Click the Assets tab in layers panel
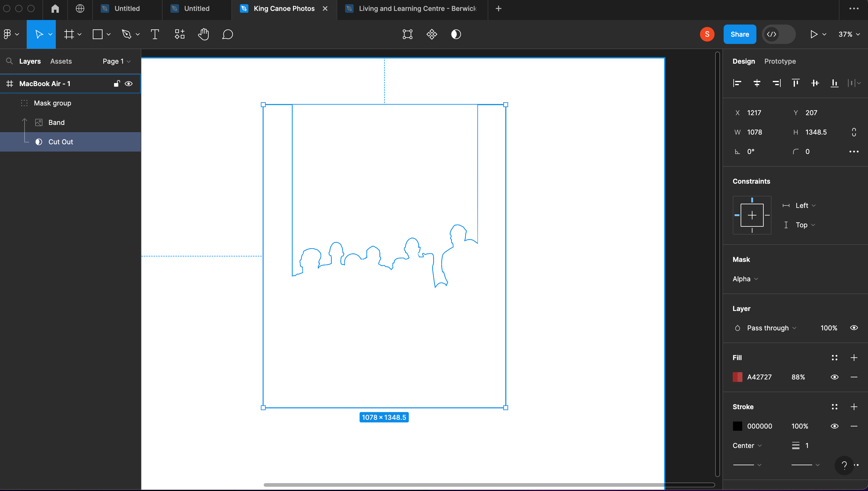 tap(61, 61)
